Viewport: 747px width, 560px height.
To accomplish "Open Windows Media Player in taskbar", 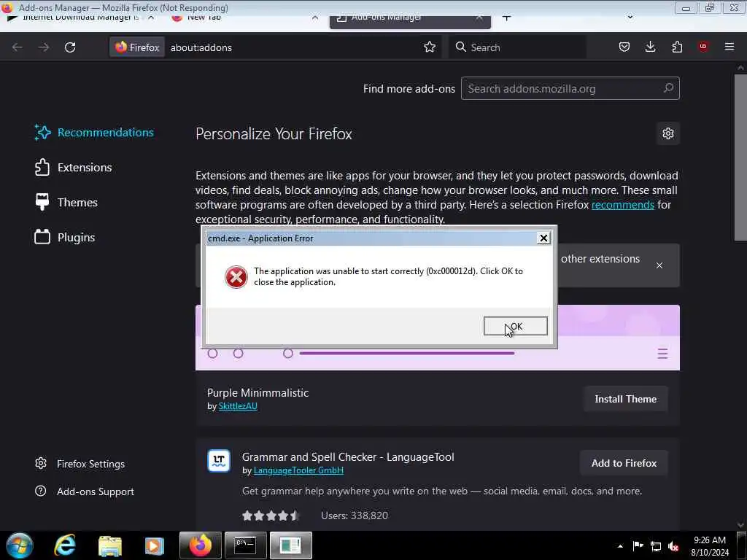I will [155, 545].
